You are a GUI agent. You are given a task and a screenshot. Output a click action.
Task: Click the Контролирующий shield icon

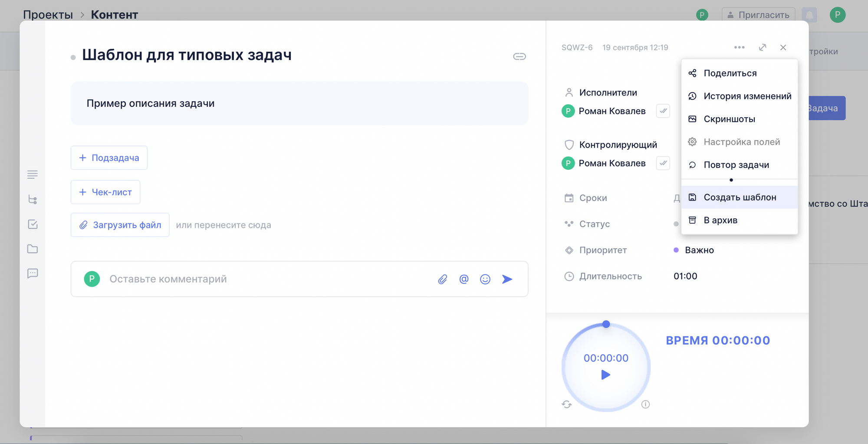pos(569,145)
